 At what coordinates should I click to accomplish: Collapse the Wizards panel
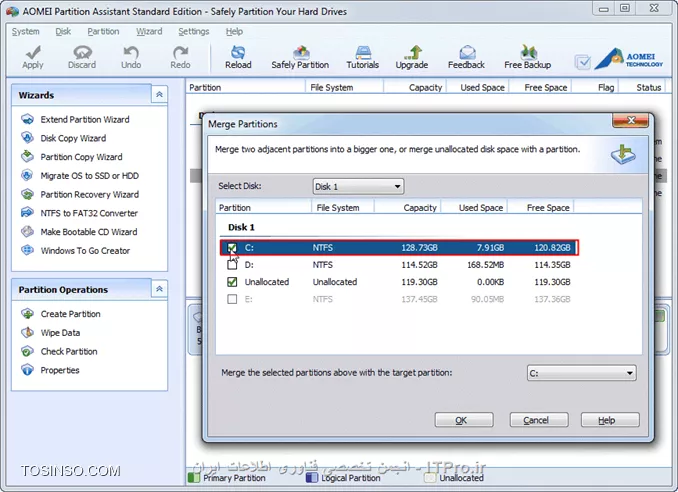[159, 94]
